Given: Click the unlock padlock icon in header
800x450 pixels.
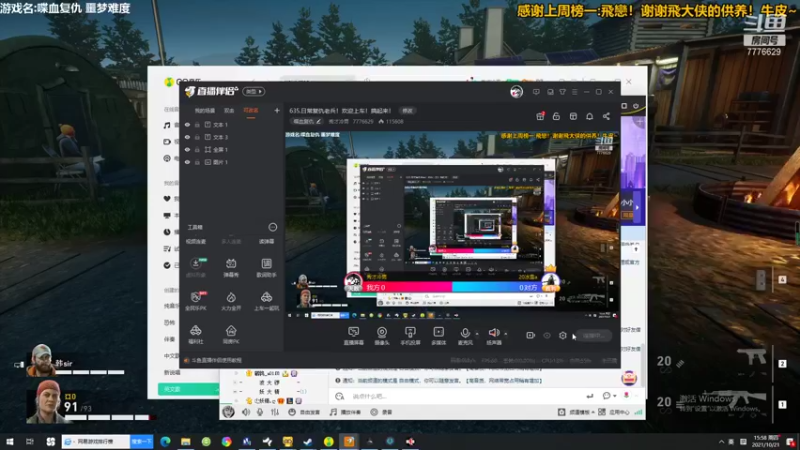Looking at the screenshot, I should coord(556,116).
